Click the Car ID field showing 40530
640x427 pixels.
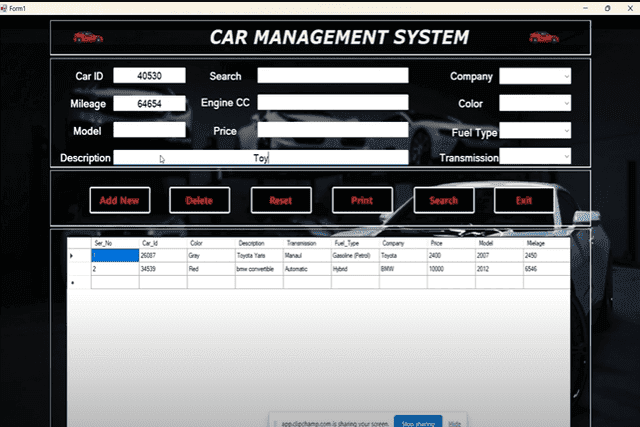click(x=149, y=76)
